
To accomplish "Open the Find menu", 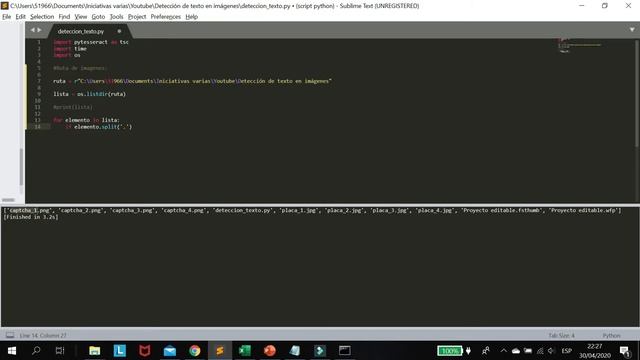I will point(64,17).
